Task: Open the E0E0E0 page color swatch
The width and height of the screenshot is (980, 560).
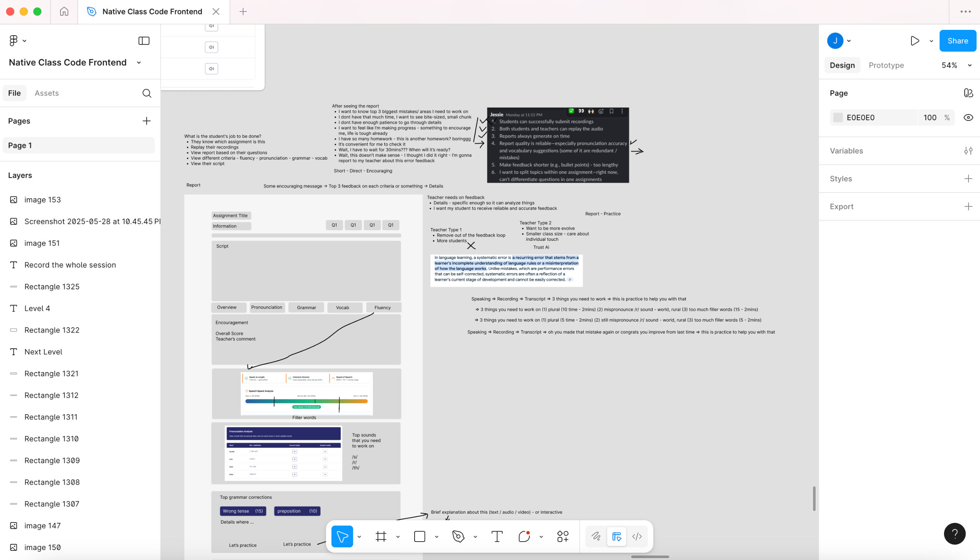Action: (838, 117)
